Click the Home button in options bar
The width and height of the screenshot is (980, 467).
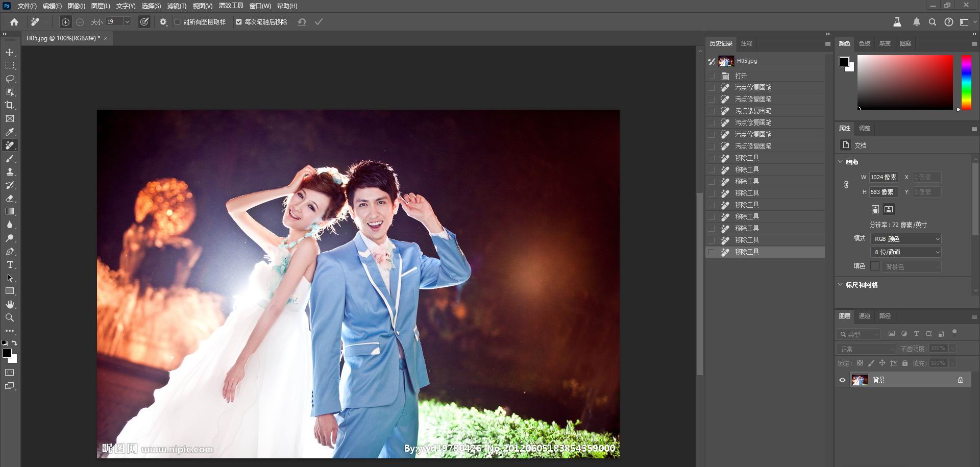coord(14,22)
